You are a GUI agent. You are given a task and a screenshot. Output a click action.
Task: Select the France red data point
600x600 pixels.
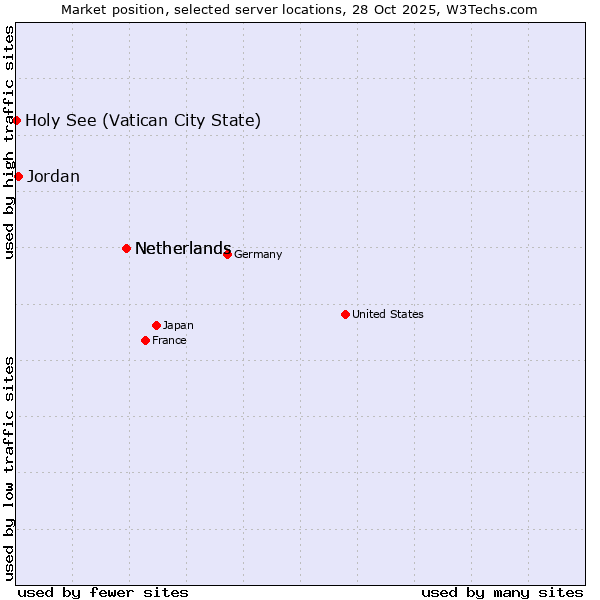[x=145, y=340]
